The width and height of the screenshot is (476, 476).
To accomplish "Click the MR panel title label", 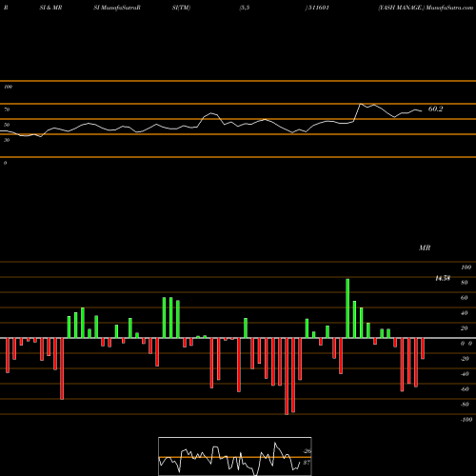I will [x=425, y=248].
